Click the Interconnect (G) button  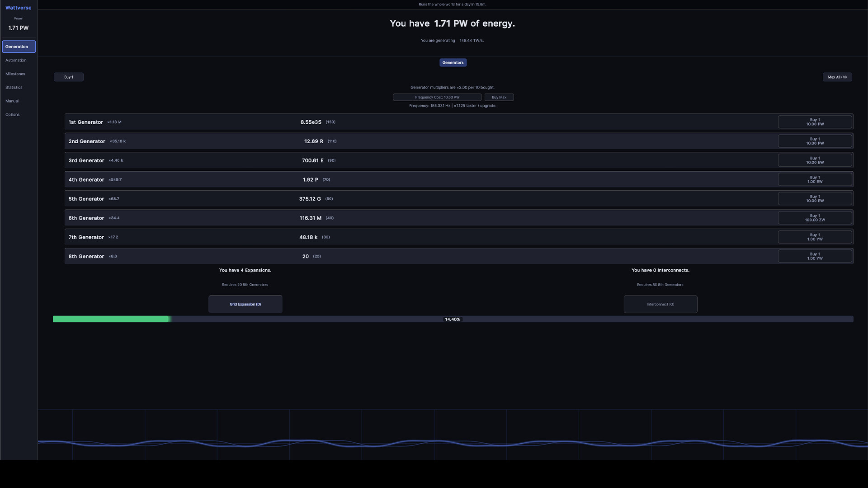(660, 304)
